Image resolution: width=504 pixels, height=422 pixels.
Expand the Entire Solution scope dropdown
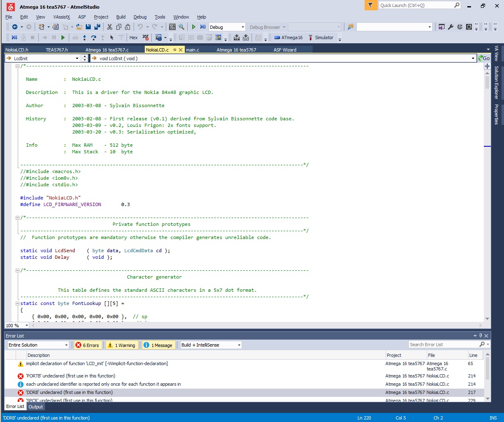[x=66, y=345]
